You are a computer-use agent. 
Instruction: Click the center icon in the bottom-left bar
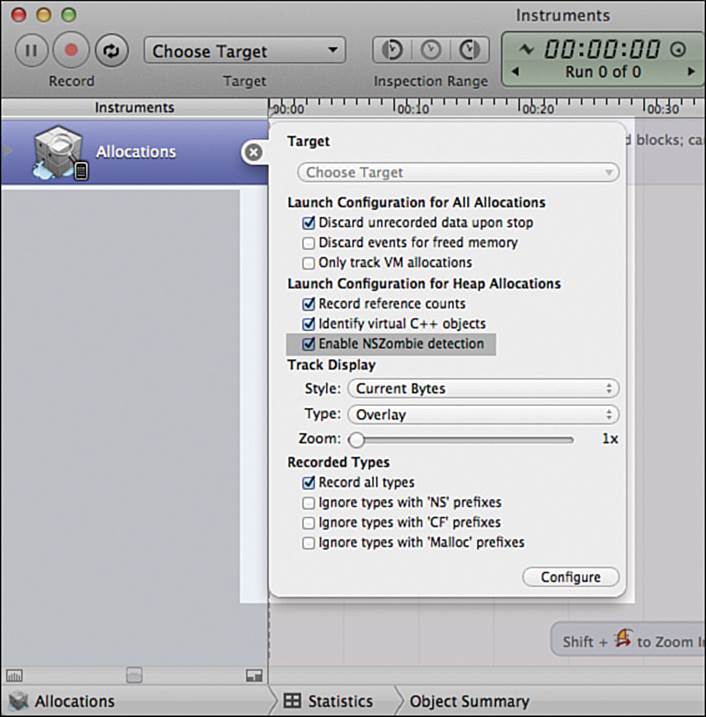[134, 675]
